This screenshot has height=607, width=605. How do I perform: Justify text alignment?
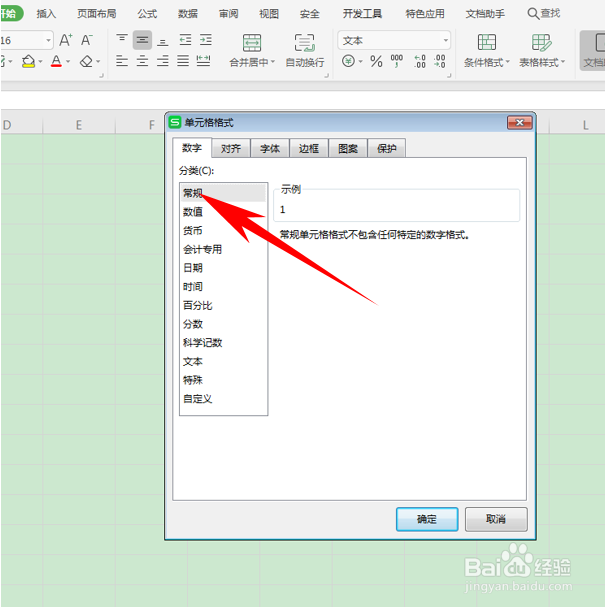[183, 61]
